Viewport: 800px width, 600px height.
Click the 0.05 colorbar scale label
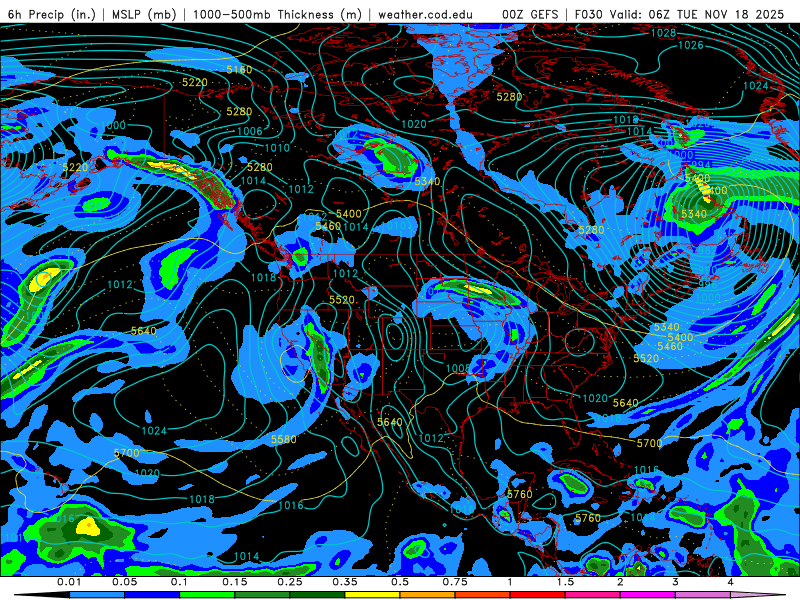124,582
